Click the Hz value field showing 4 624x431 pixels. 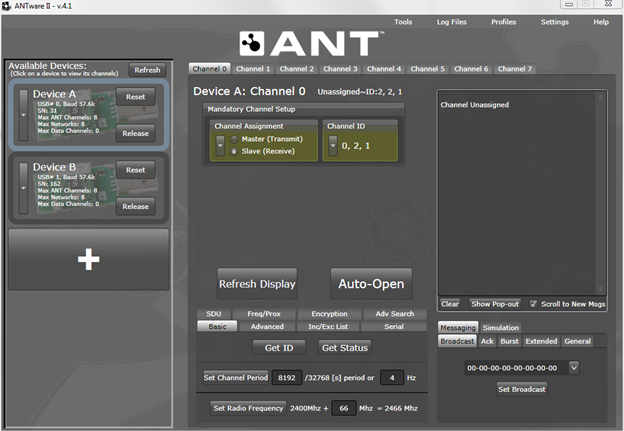pos(392,378)
